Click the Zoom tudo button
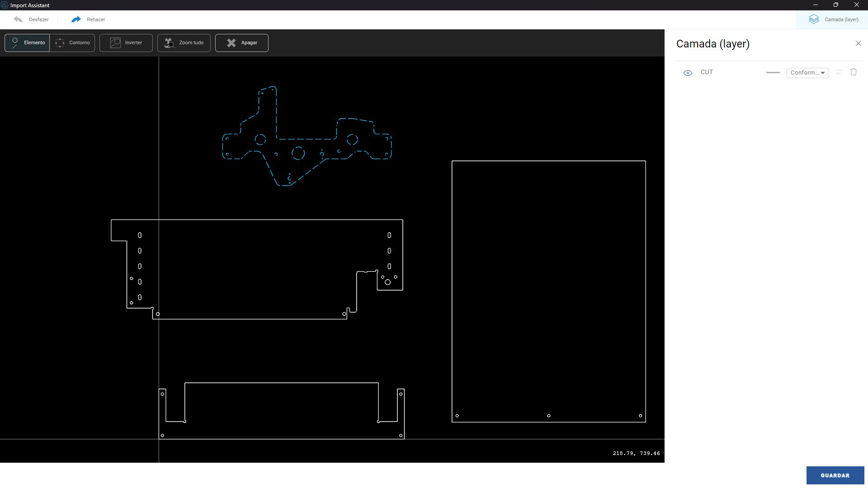Screen dimensions: 868x488 pos(184,43)
